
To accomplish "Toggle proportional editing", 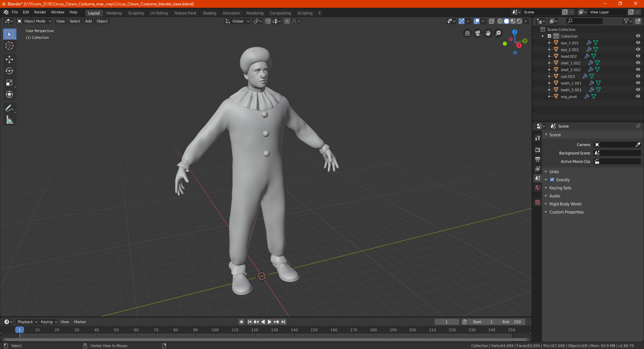I will (x=287, y=21).
